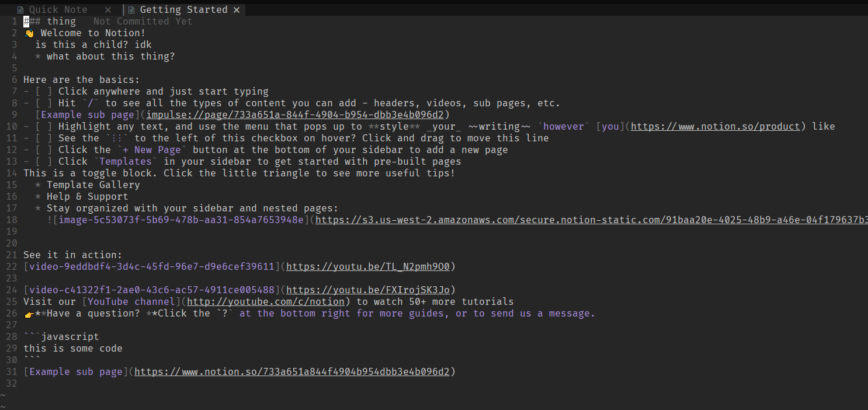This screenshot has height=410, width=868.
Task: Open the youtu.be/TL_N2pmh9O0 link
Action: (x=368, y=267)
